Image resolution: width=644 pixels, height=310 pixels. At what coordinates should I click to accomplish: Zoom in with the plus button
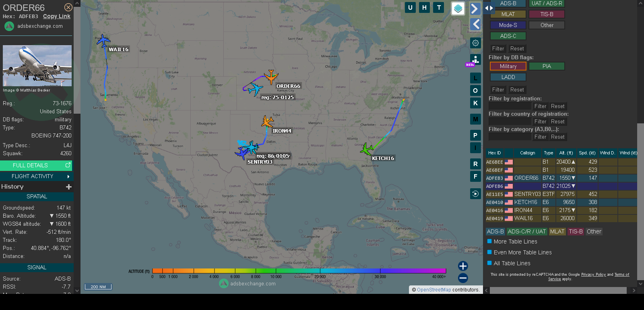(x=463, y=266)
